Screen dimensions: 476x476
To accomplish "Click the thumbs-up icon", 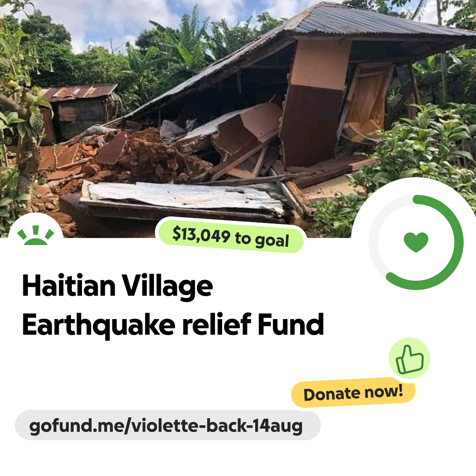I will point(409,358).
